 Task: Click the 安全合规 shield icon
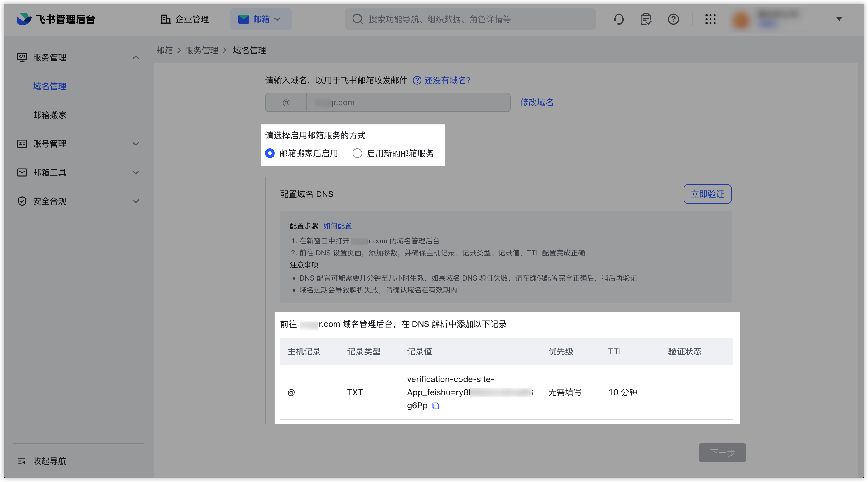tap(22, 201)
